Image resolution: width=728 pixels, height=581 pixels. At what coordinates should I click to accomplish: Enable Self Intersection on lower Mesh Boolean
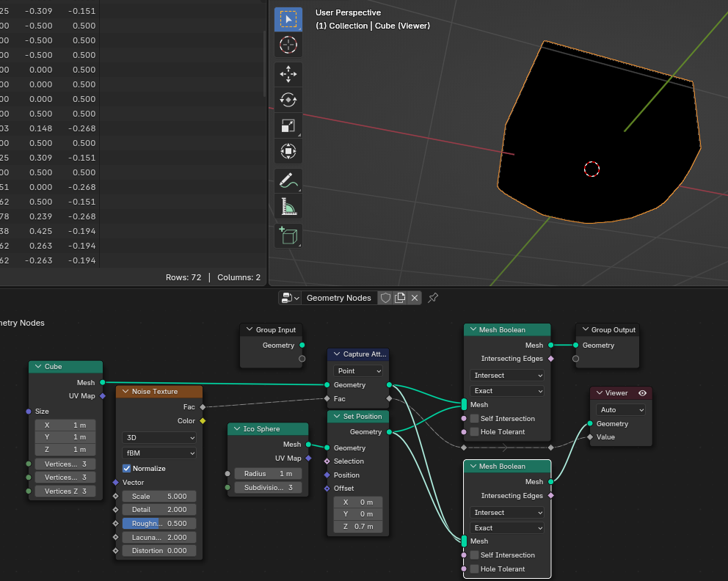pos(475,555)
